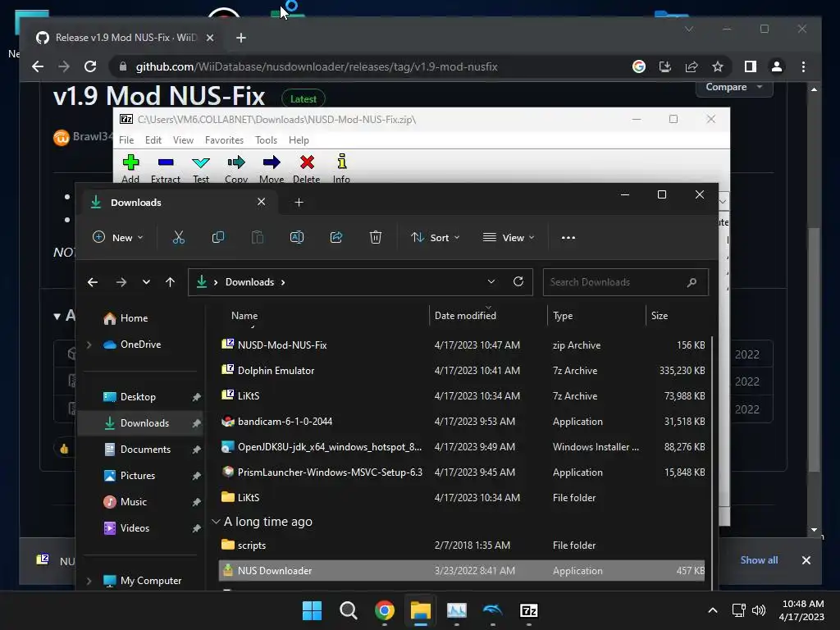Click the Delete icon in 7-Zip
The image size is (840, 630).
pyautogui.click(x=307, y=162)
